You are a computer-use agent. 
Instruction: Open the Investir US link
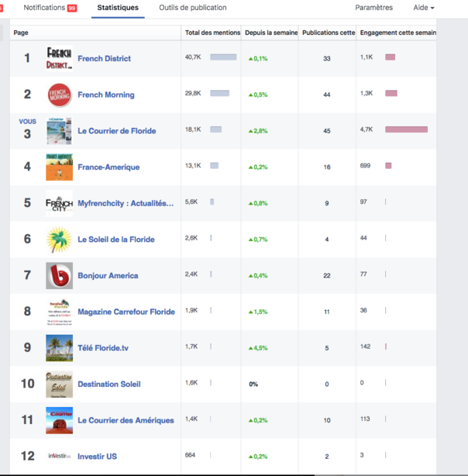pyautogui.click(x=97, y=457)
